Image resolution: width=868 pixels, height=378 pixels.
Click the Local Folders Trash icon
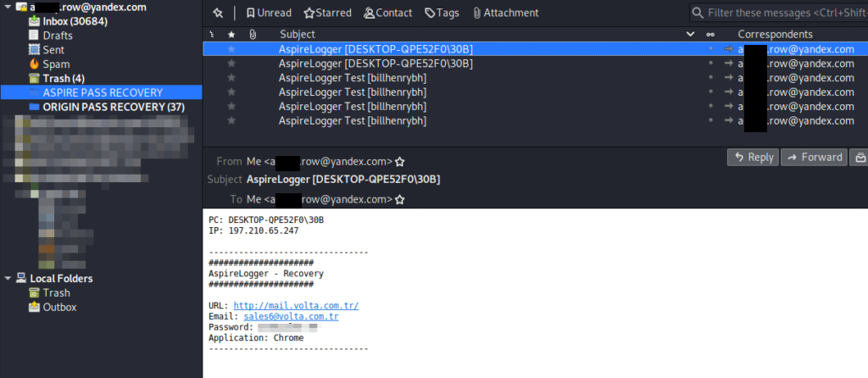(34, 292)
